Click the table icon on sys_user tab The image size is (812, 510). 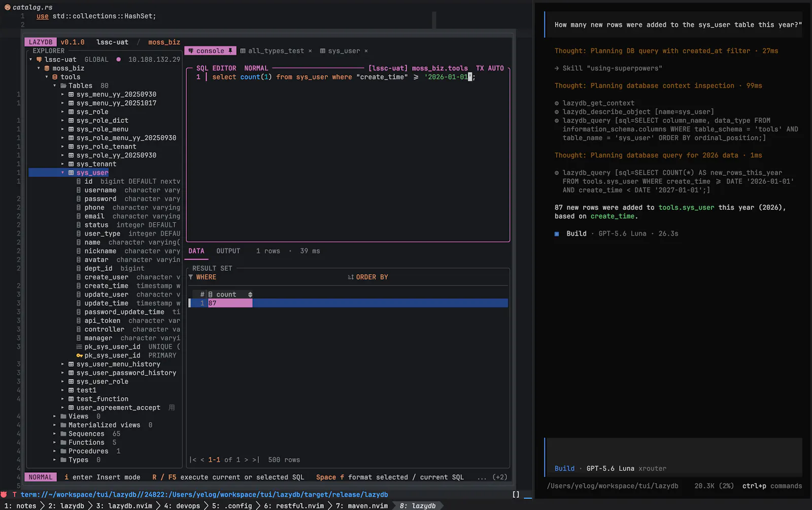(x=323, y=51)
